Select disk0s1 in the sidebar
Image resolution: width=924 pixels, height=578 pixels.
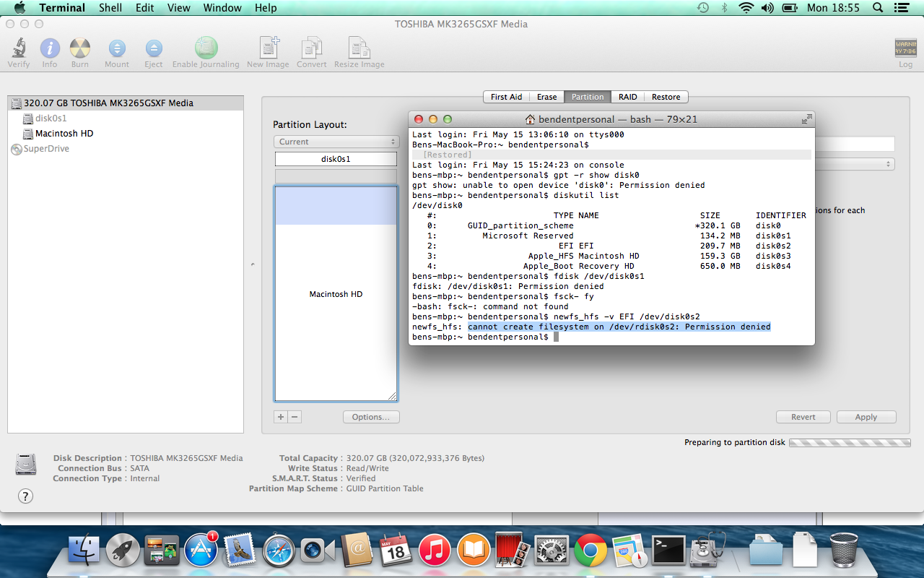125,118
